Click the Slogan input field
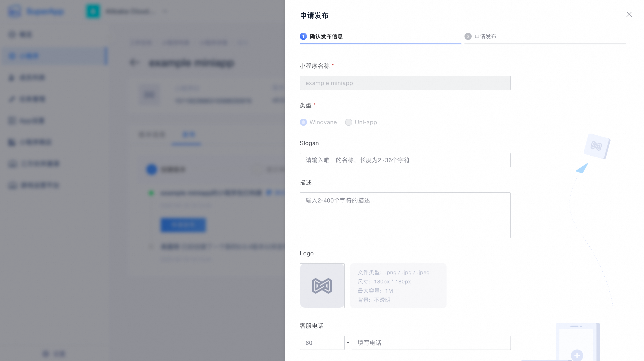644x361 pixels. pos(405,160)
